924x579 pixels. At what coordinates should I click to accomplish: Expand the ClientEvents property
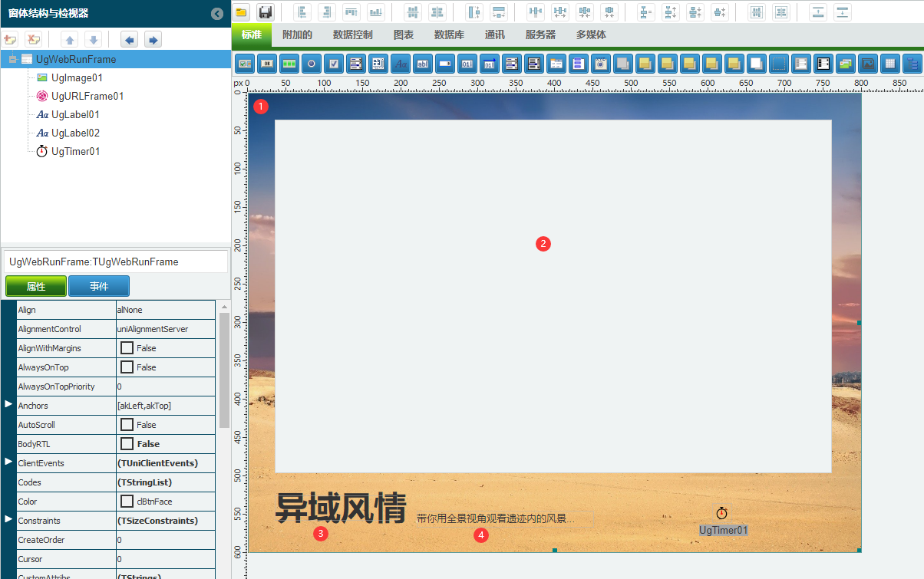[x=9, y=461]
